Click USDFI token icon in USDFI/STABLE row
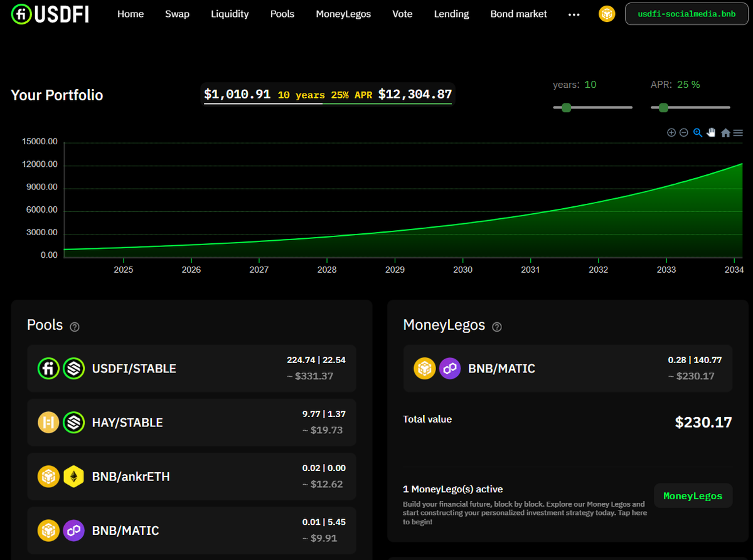This screenshot has height=560, width=753. (x=48, y=369)
